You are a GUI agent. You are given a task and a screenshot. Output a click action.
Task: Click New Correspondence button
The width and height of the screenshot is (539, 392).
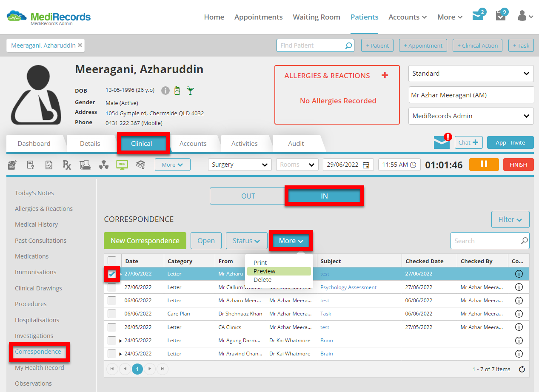point(145,241)
